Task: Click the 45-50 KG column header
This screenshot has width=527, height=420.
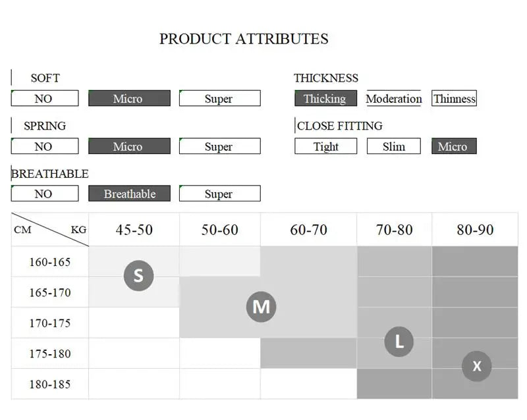Action: click(x=134, y=230)
